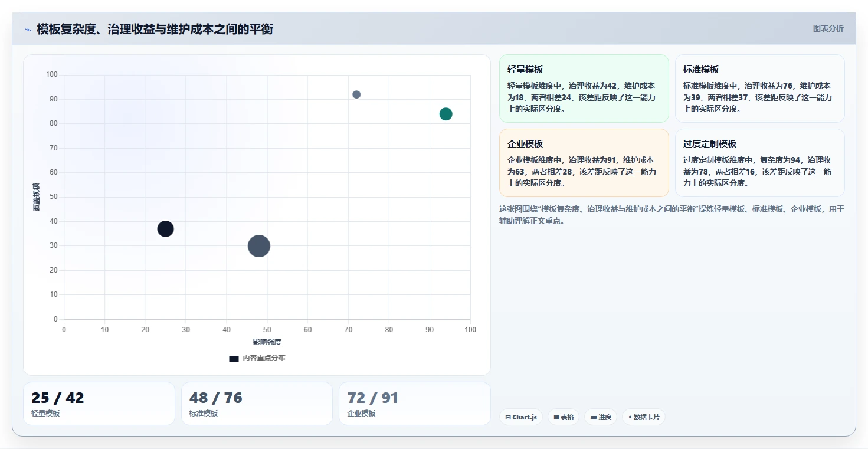Select the Chart.js tag pill
This screenshot has height=449, width=868.
pos(521,417)
